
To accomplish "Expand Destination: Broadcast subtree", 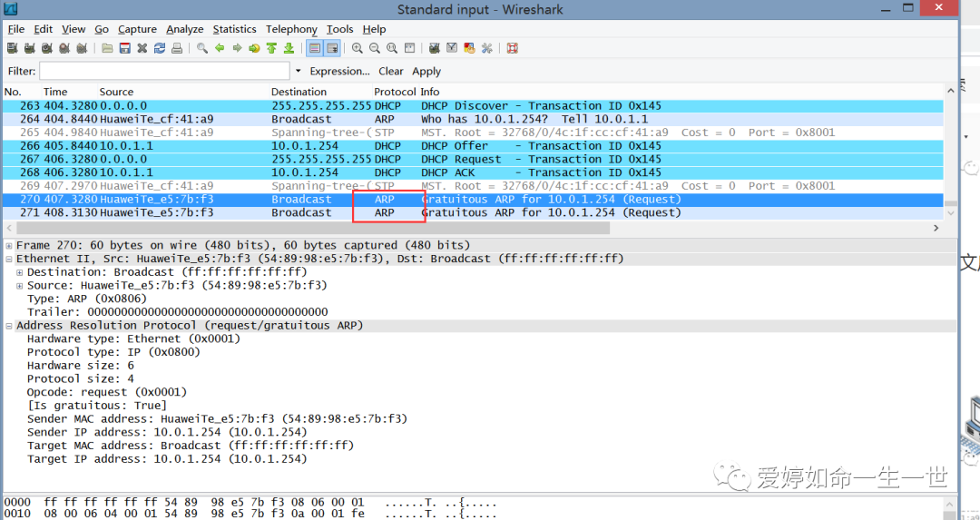I will point(20,272).
